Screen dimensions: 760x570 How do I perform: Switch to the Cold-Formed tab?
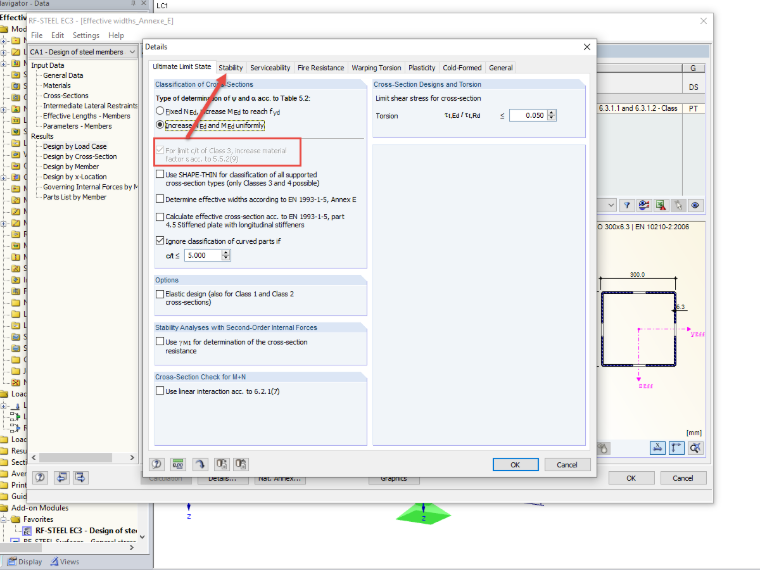462,68
